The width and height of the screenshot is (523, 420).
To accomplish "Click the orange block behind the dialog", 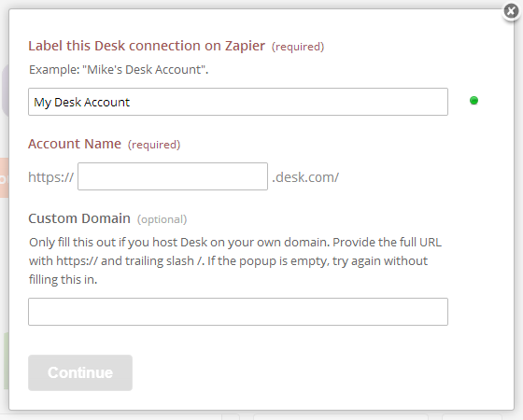I will tap(5, 178).
